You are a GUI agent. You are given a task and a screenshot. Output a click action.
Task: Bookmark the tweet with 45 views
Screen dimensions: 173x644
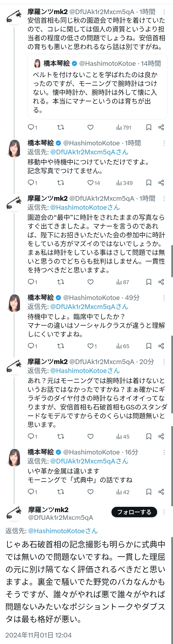148,437
